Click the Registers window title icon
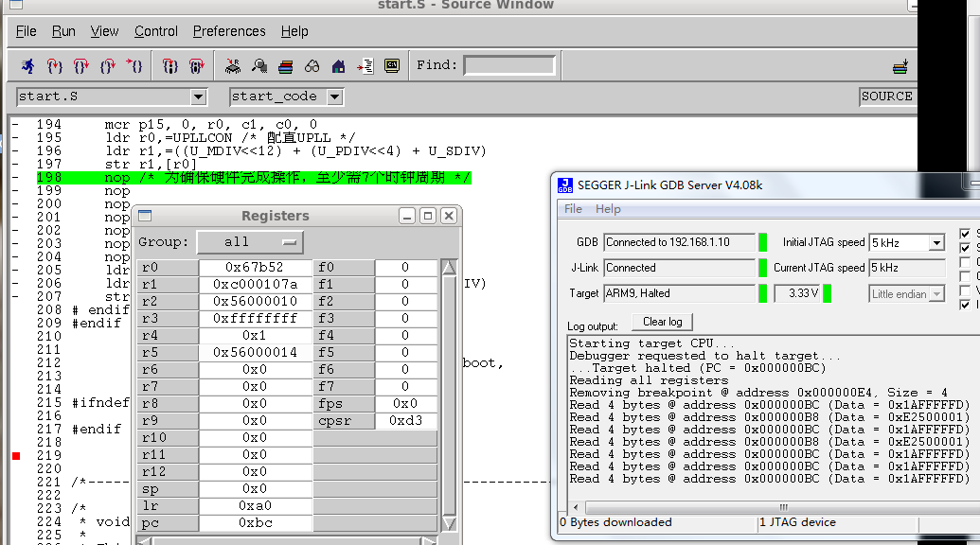980x545 pixels. (145, 216)
